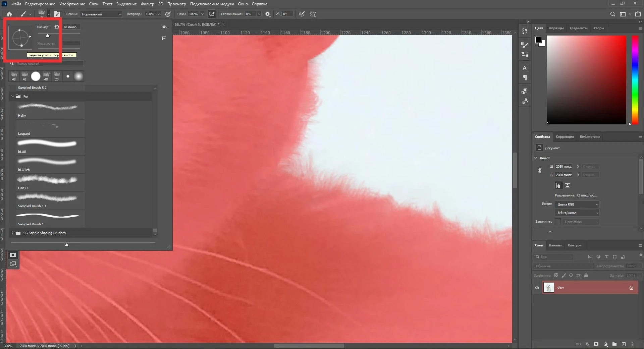Viewport: 644px width, 349px height.
Task: Open brush settings panel toggle icon
Action: point(57,14)
